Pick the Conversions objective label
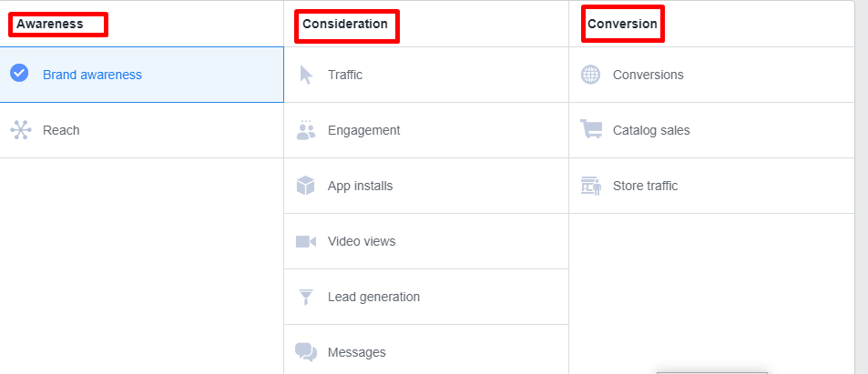Screen dimensions: 868x374 click(648, 75)
